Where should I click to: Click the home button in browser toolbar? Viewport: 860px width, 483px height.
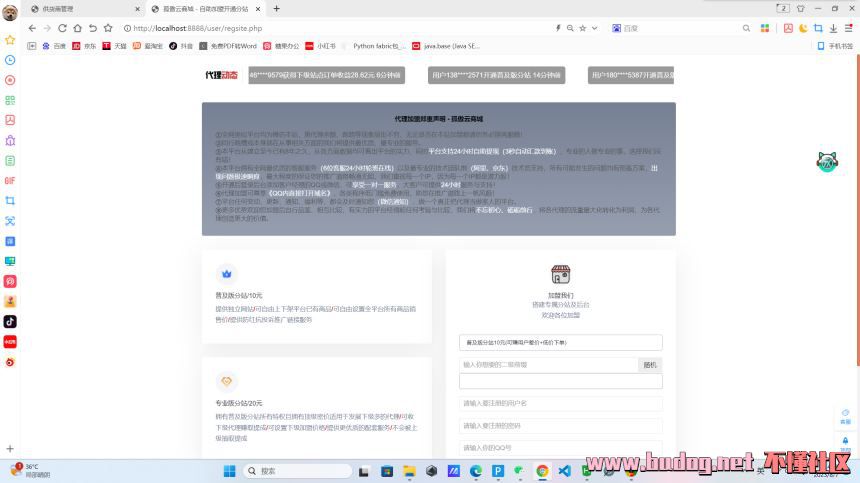(78, 28)
